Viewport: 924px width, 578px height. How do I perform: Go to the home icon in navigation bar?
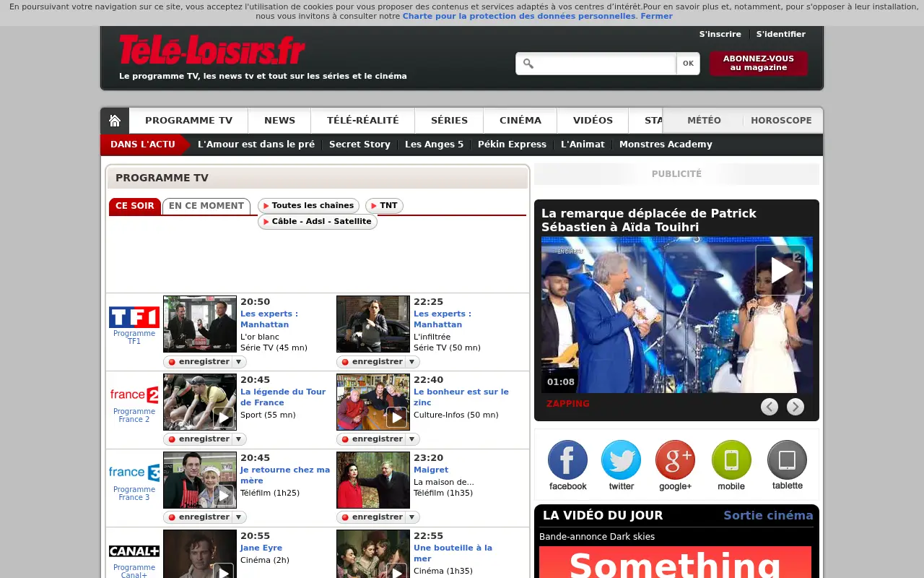[115, 121]
